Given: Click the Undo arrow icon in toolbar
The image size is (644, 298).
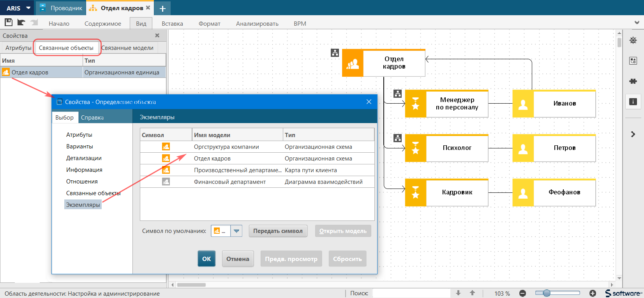Looking at the screenshot, I should pyautogui.click(x=21, y=22).
